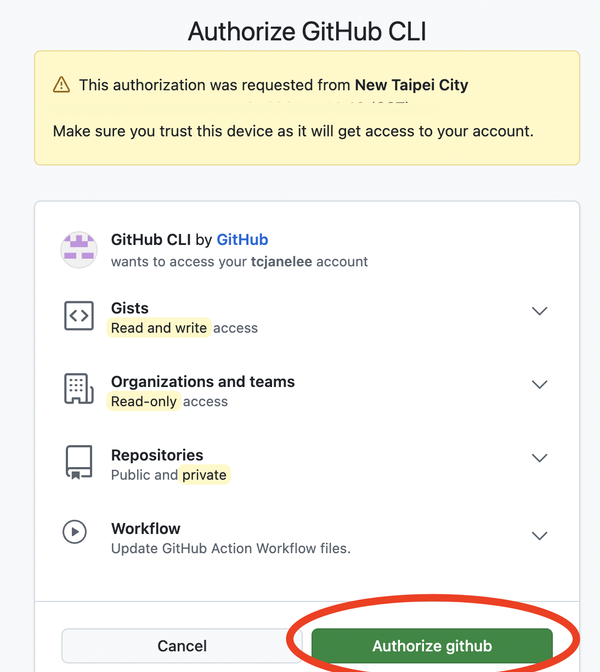
Task: Click the New Taipei City location text
Action: [411, 85]
